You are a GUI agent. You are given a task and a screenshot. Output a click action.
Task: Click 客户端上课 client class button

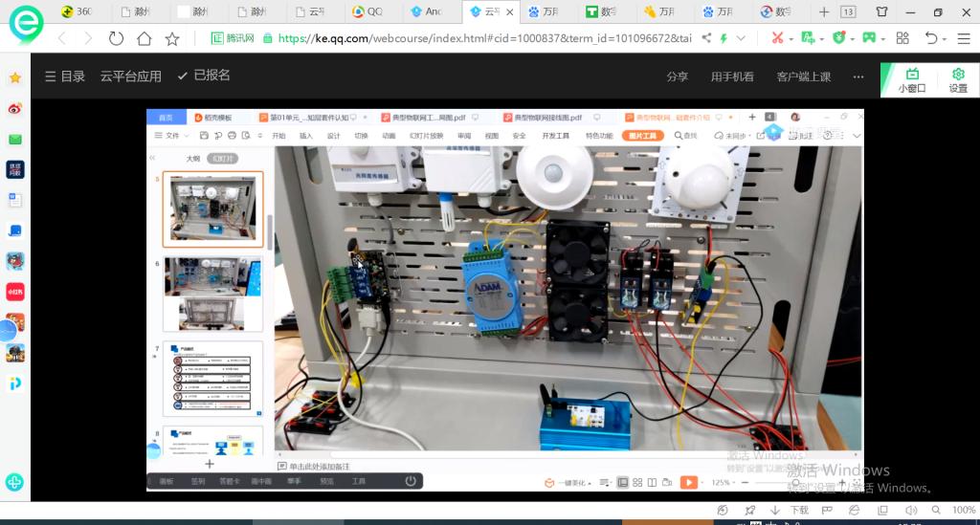803,77
